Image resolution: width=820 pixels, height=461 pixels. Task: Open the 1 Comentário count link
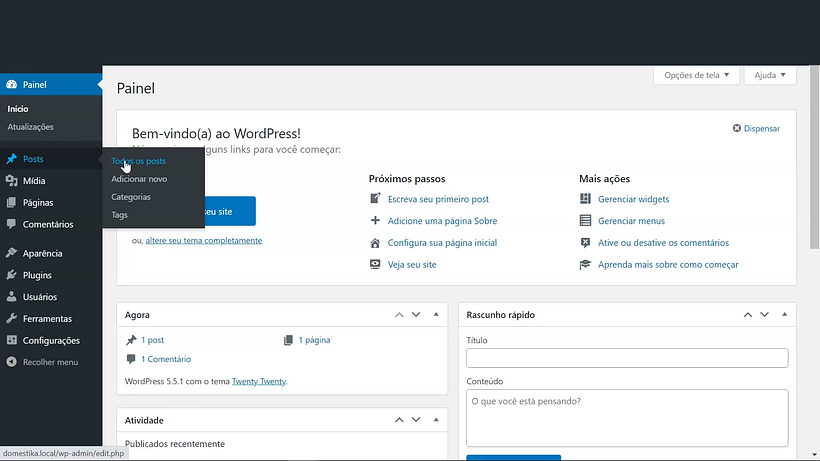(x=166, y=359)
